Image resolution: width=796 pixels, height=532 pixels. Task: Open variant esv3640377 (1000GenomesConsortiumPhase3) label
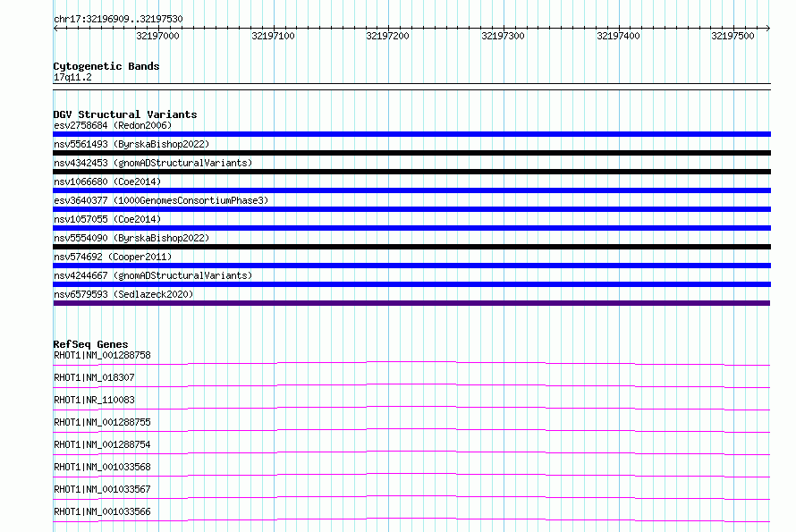161,200
